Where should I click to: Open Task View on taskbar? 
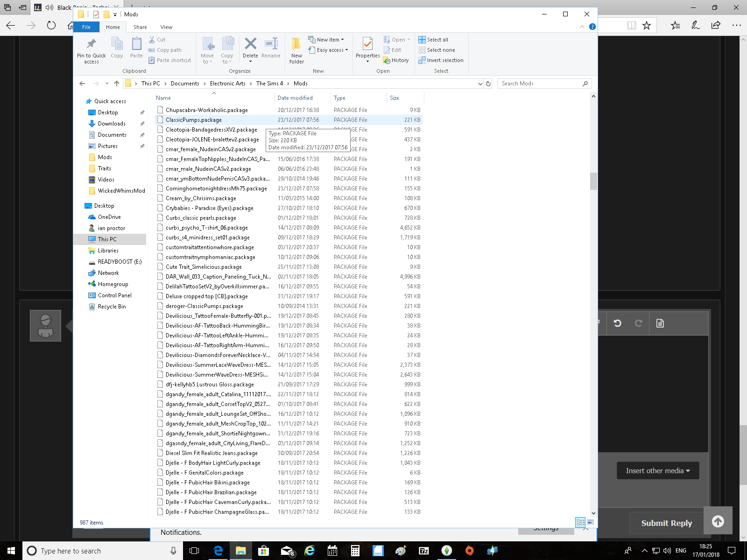click(x=194, y=551)
